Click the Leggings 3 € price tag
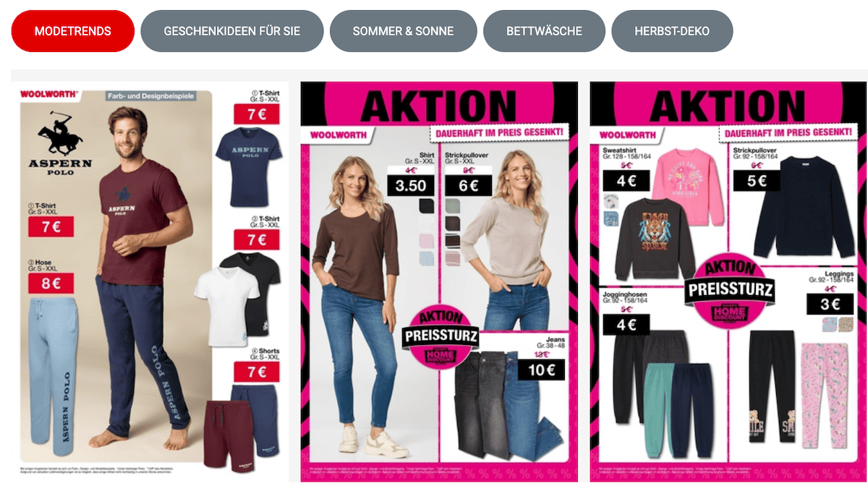 click(832, 304)
